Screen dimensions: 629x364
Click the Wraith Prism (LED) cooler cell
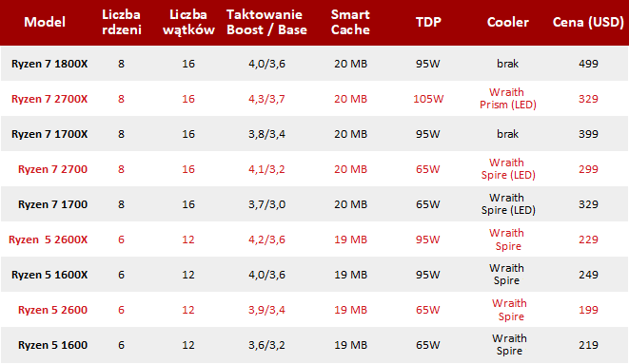(x=508, y=99)
